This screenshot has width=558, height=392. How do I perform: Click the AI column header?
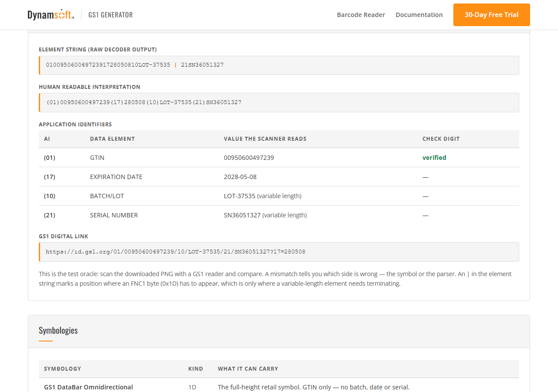[47, 139]
